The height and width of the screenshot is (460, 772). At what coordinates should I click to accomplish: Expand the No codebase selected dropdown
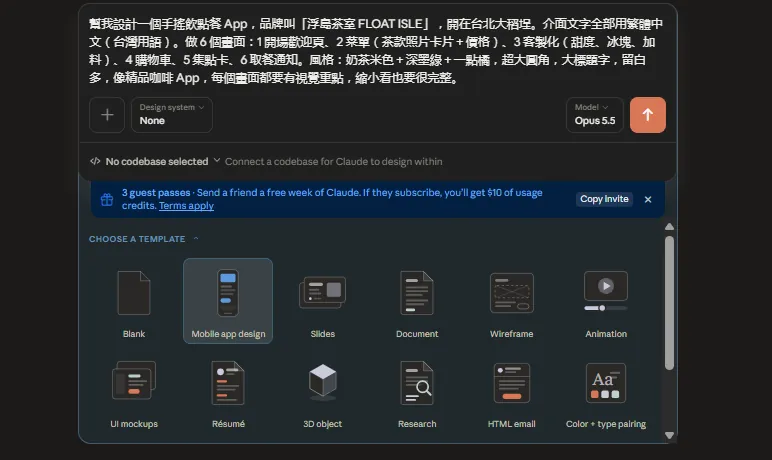tap(162, 162)
